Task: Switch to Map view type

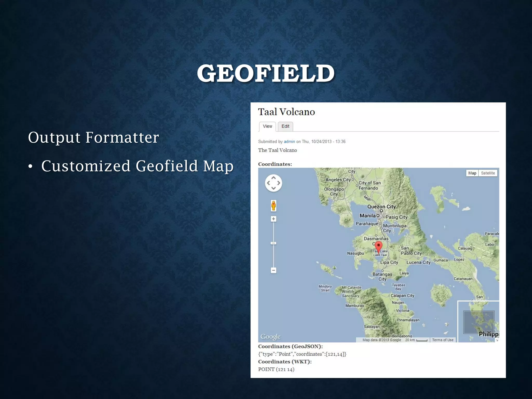Action: click(x=472, y=173)
